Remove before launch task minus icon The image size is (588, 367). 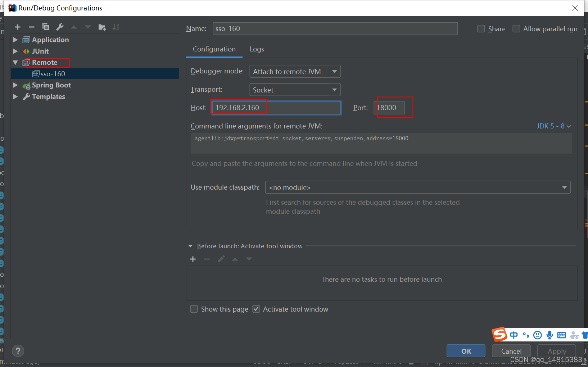[x=207, y=259]
